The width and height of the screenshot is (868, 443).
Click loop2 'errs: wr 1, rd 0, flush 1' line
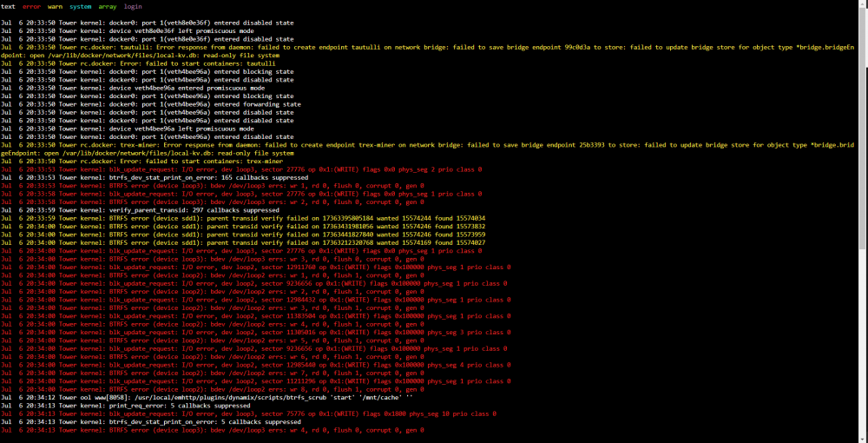tap(213, 275)
